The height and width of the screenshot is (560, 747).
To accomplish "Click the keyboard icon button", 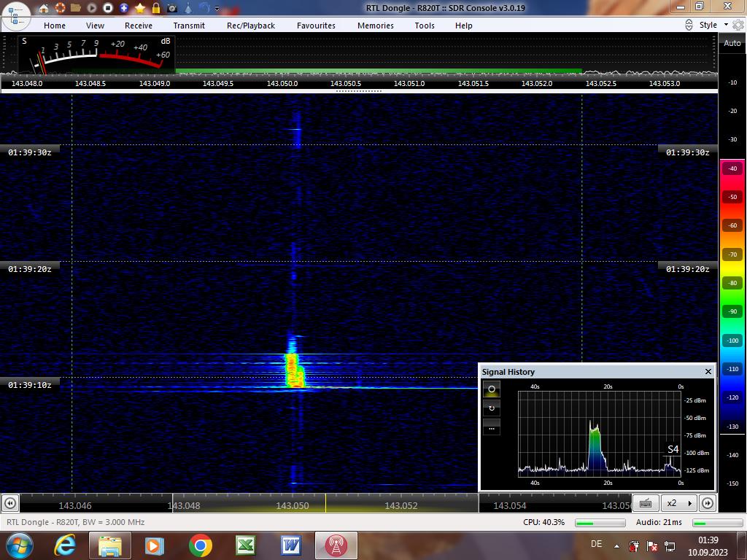I will pyautogui.click(x=646, y=503).
